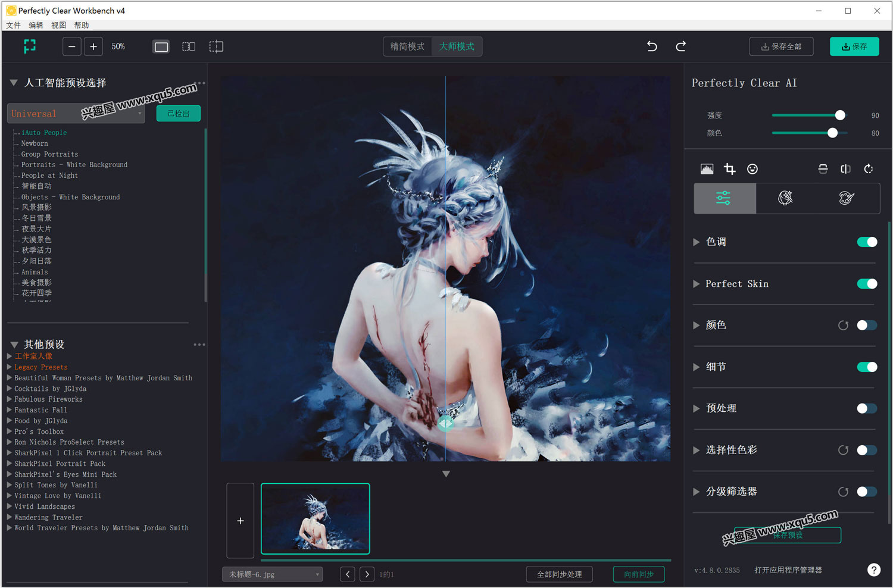Enable the 颜色 section switch
Viewport: 893px width, 588px height.
(x=867, y=325)
